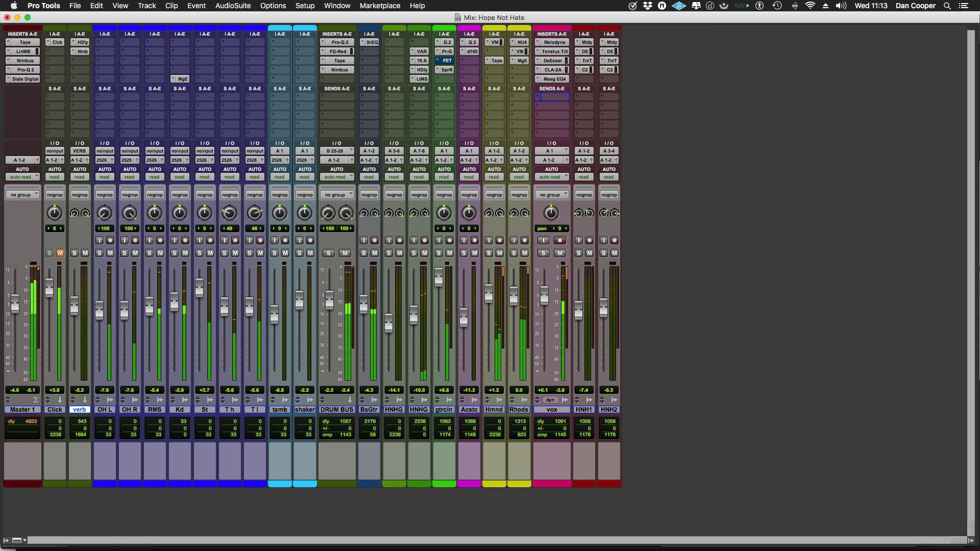Open the AudioSuite menu
This screenshot has width=980, height=551.
[233, 6]
